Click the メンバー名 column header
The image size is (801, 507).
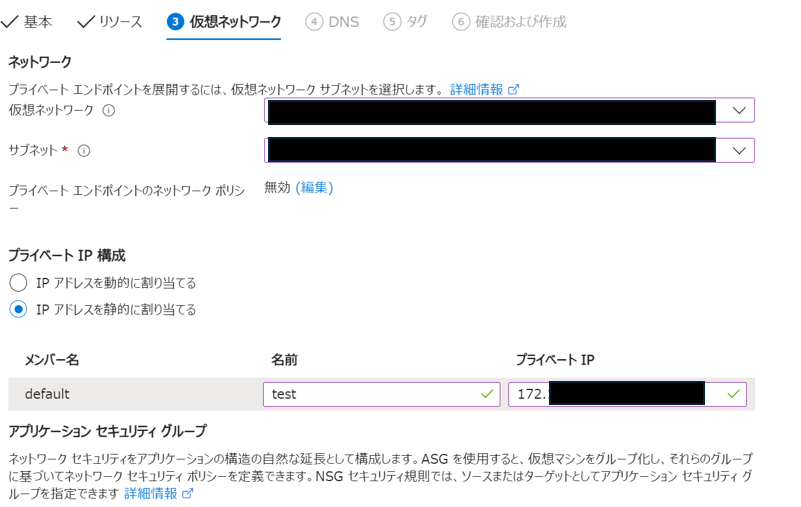(52, 360)
